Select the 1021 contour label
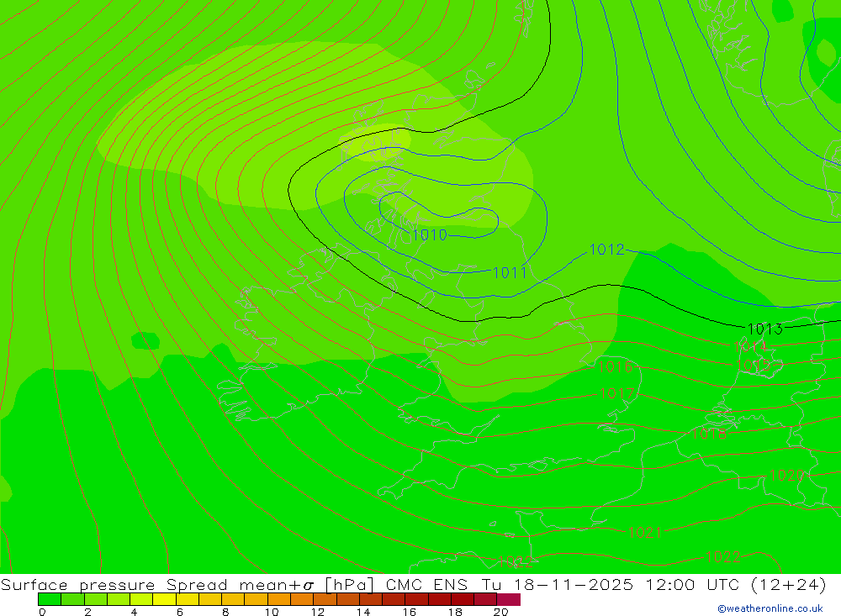The height and width of the screenshot is (616, 841). (x=645, y=533)
